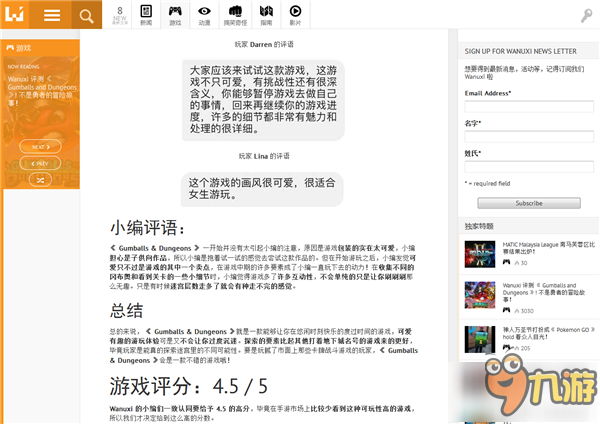Click the 小编评语 heading
This screenshot has height=424, width=600.
pyautogui.click(x=148, y=228)
